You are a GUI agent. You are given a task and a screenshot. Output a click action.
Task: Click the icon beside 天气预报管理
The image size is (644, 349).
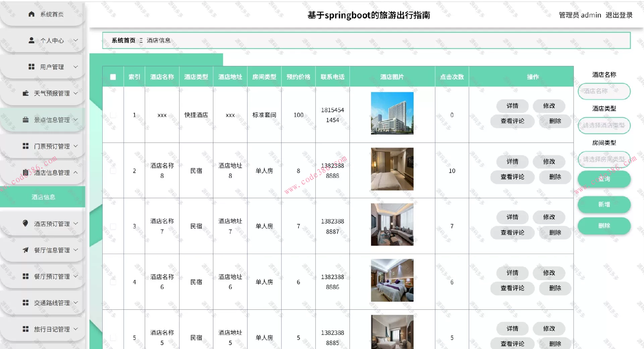click(25, 93)
